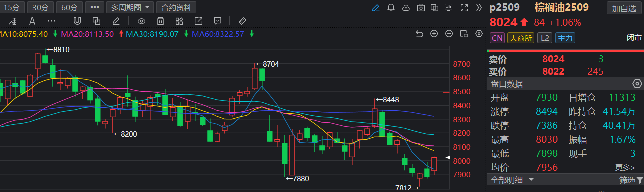Click the CN market tag
Screen dimensions: 644x192
pos(497,38)
